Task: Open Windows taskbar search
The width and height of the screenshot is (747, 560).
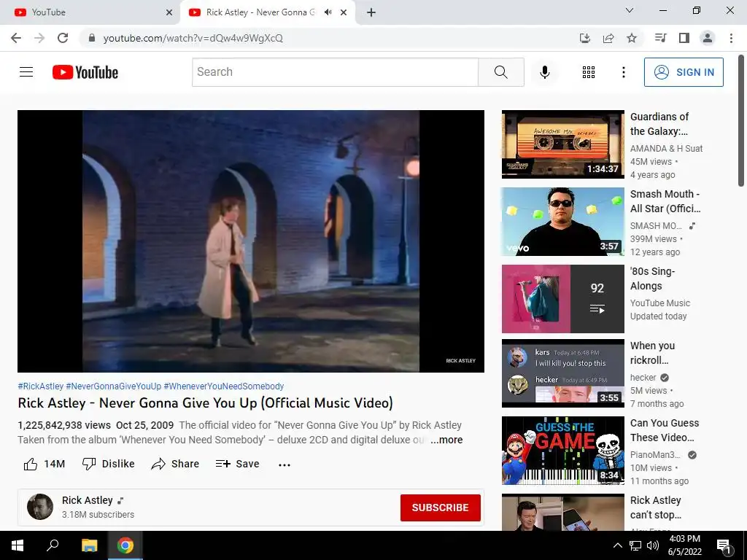Action: point(53,545)
